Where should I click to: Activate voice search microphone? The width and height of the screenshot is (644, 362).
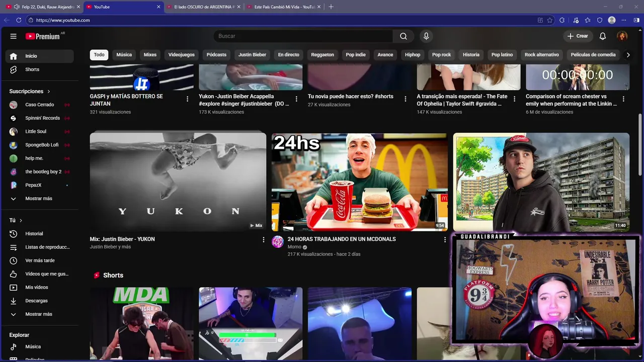point(426,36)
